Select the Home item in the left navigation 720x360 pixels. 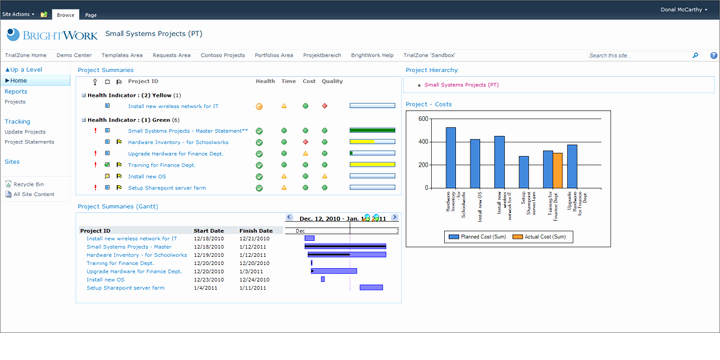tap(35, 80)
